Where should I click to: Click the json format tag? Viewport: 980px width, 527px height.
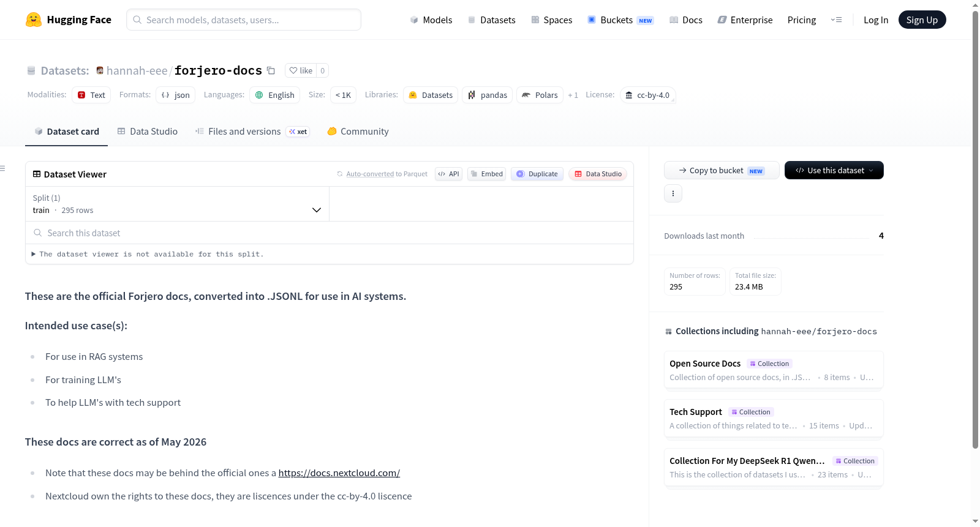(x=175, y=95)
